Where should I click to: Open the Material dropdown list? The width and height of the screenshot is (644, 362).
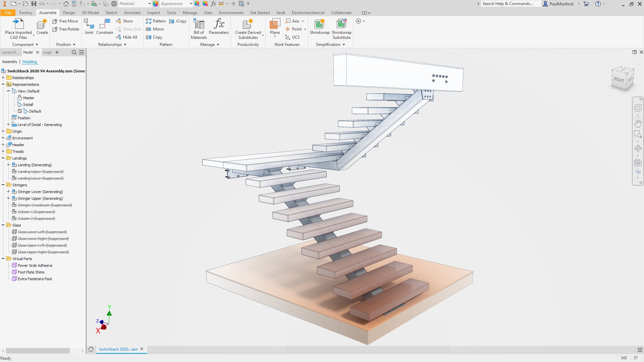coord(149,4)
